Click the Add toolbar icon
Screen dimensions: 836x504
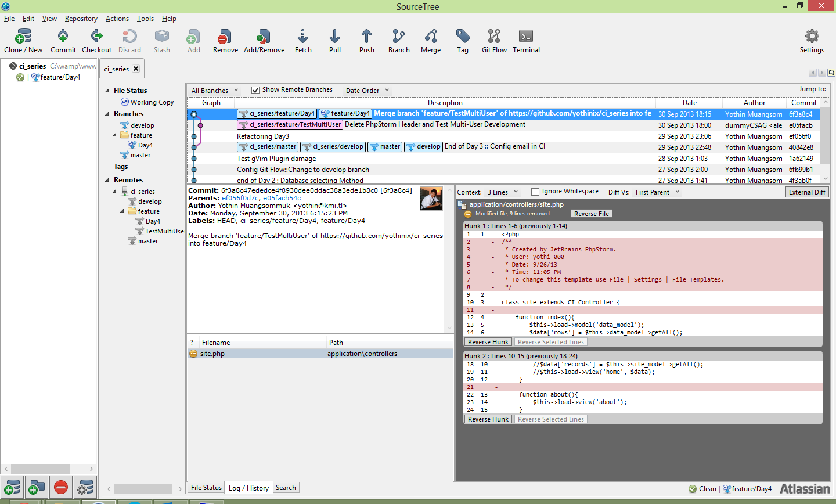pyautogui.click(x=193, y=41)
